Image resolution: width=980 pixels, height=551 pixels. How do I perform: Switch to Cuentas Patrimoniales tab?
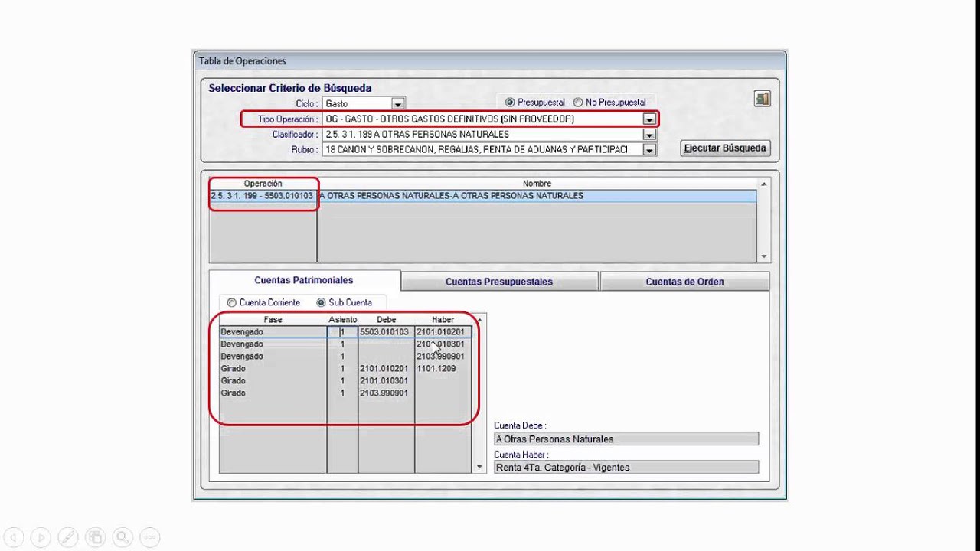[304, 281]
